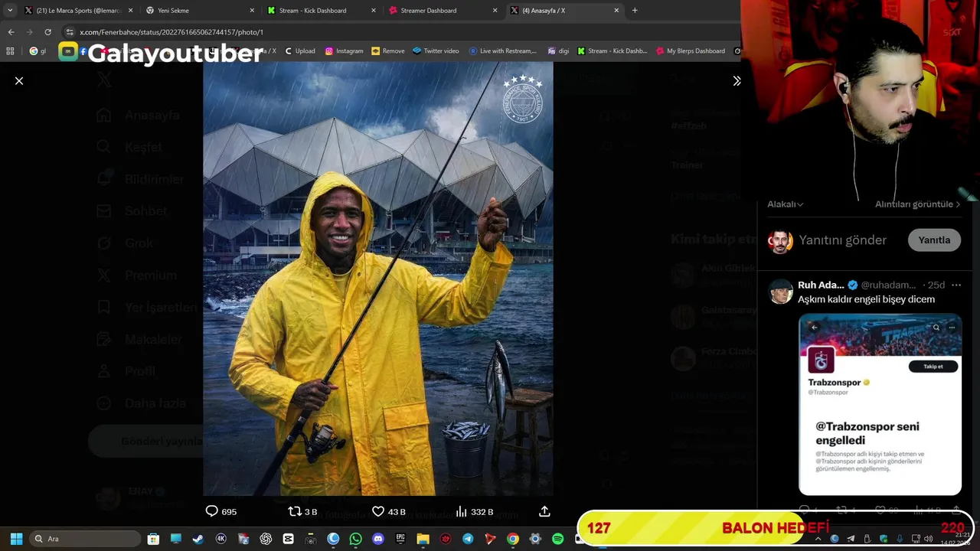Open CapCut from the taskbar

click(x=288, y=539)
